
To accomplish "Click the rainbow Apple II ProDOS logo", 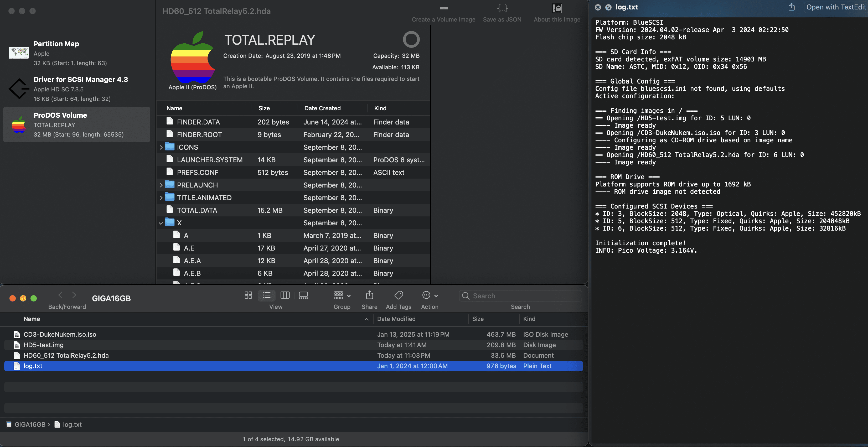I will (x=192, y=57).
